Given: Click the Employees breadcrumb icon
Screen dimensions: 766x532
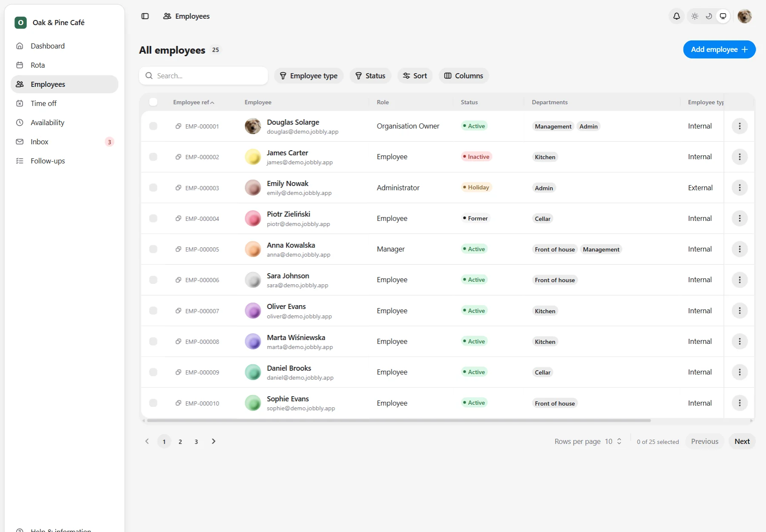Looking at the screenshot, I should click(167, 16).
